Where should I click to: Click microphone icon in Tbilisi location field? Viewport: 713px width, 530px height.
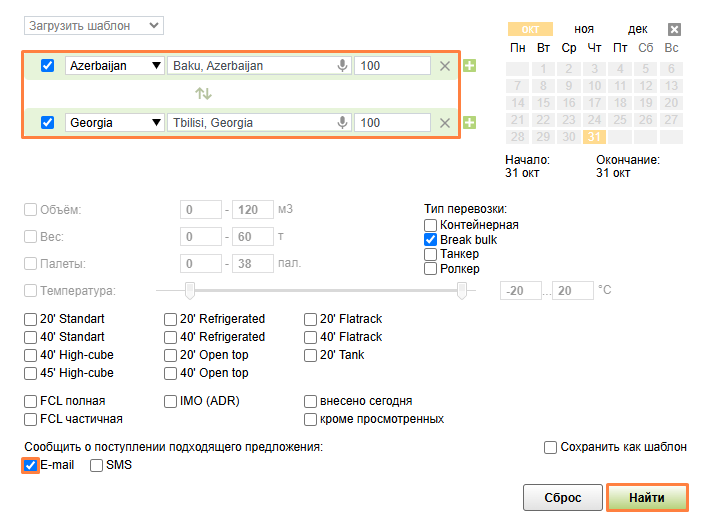[x=342, y=123]
